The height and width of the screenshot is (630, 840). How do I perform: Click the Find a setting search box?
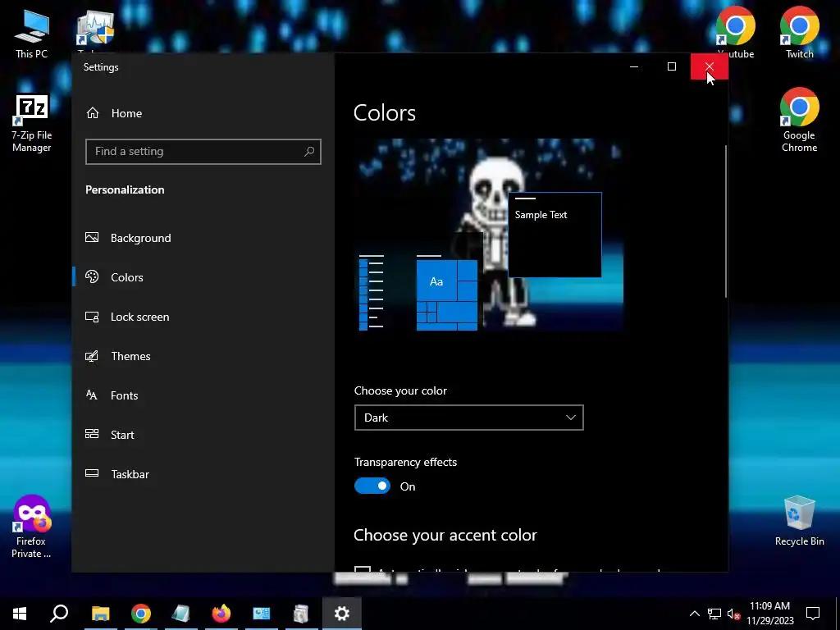click(x=203, y=152)
